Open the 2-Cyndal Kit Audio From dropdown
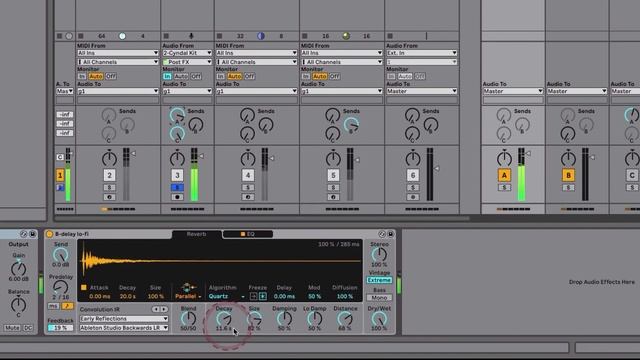Screen dimensions: 640x360 pos(187,53)
